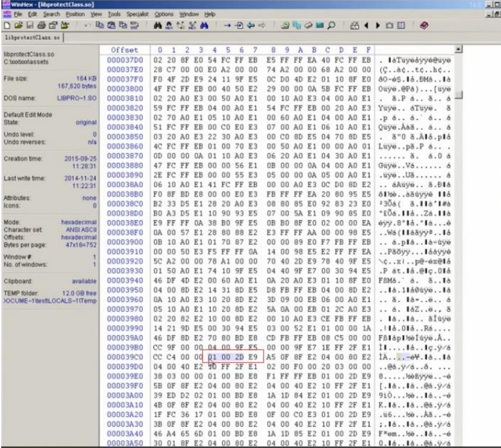Click the black left triangle icon

pos(367,25)
